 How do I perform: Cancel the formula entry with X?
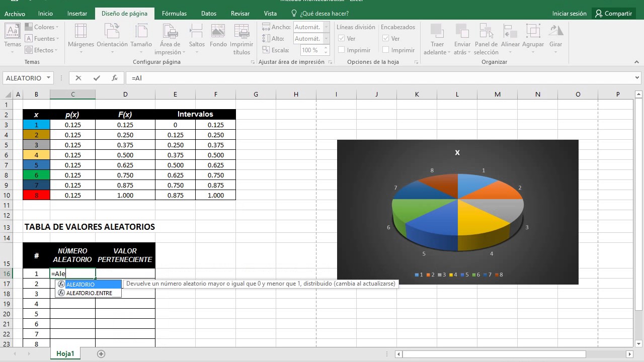(x=78, y=78)
